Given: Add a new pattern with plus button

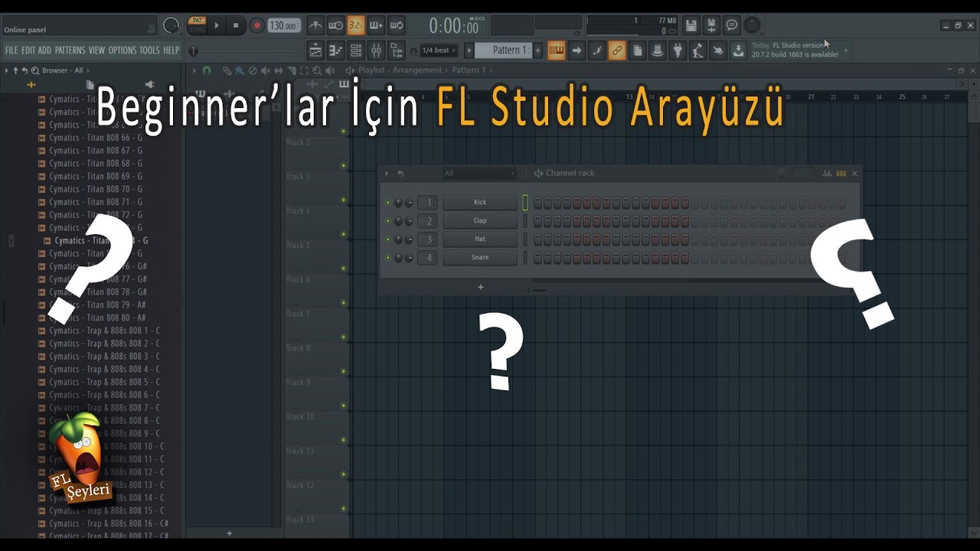Looking at the screenshot, I should pos(537,51).
